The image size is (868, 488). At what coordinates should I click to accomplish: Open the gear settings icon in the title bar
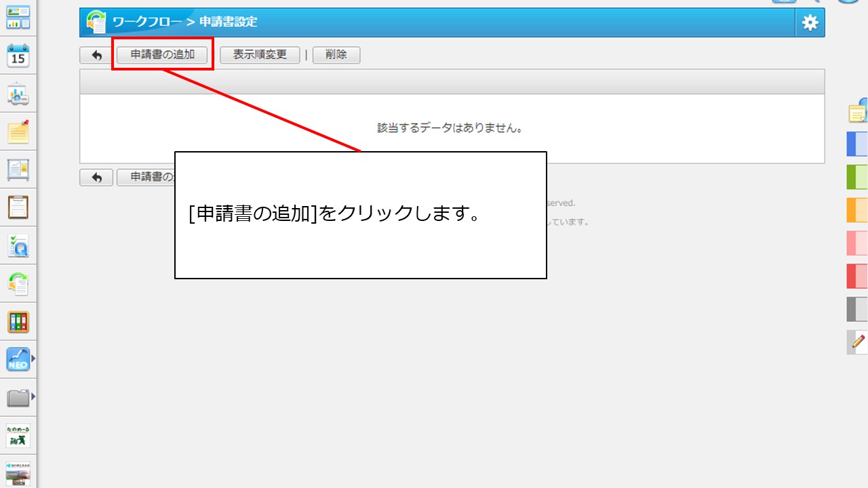click(x=810, y=22)
